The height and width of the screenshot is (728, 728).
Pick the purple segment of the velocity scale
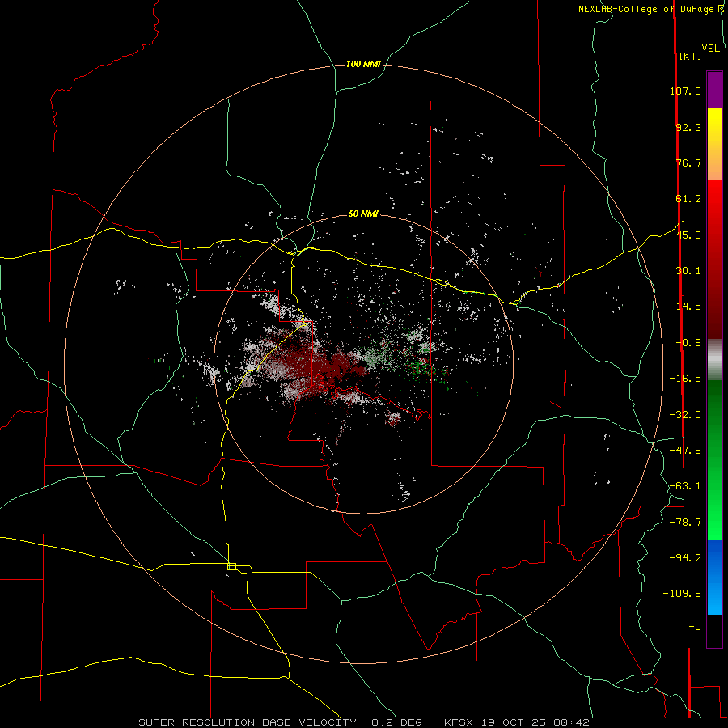(x=714, y=90)
